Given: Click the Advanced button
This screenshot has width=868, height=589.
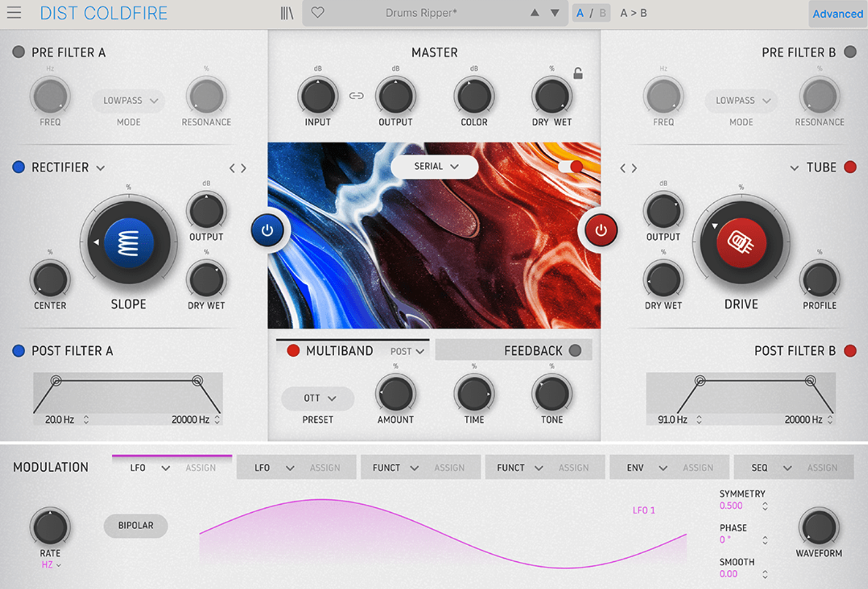Looking at the screenshot, I should point(837,14).
